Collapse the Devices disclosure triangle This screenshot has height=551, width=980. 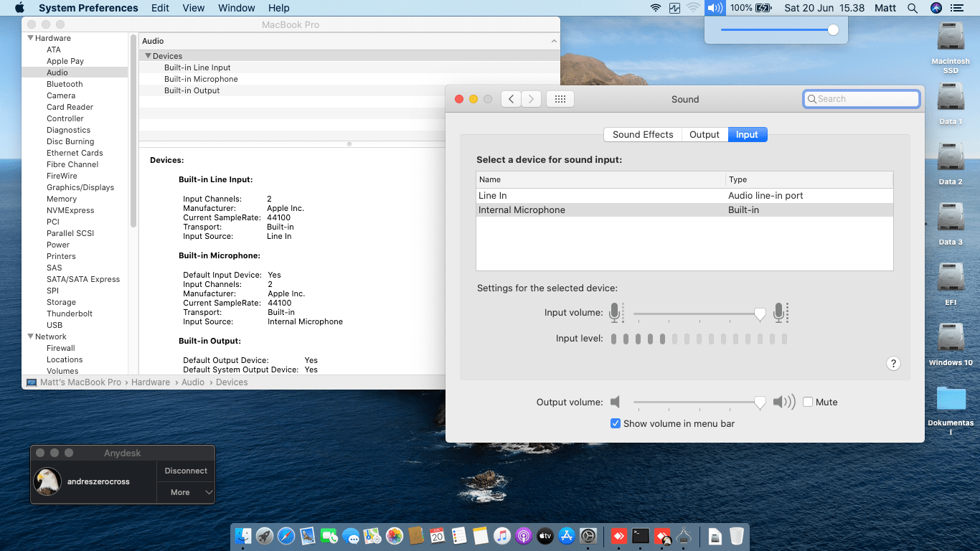(148, 56)
